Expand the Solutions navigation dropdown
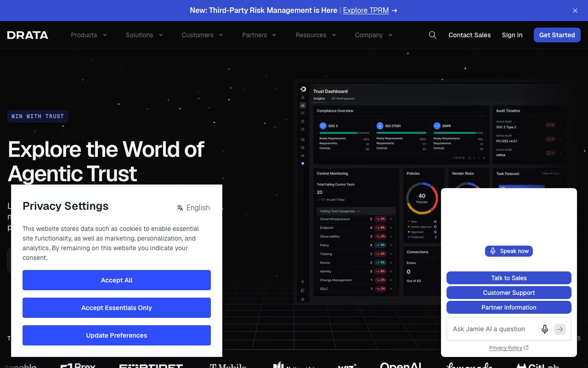 click(x=144, y=35)
